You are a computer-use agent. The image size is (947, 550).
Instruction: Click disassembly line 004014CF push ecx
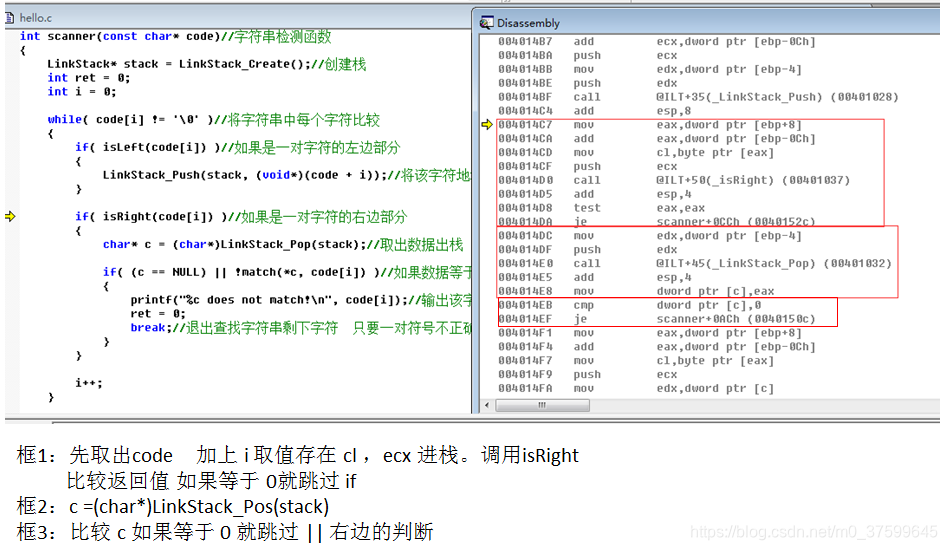click(x=588, y=167)
